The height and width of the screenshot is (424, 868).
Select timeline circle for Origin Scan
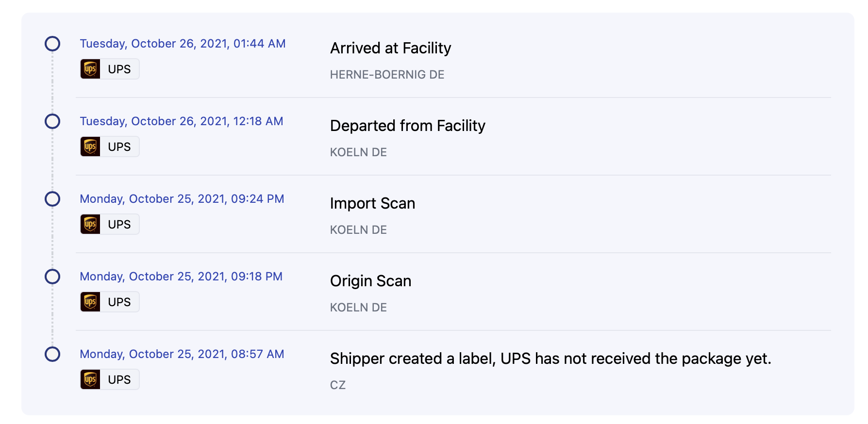click(x=52, y=277)
